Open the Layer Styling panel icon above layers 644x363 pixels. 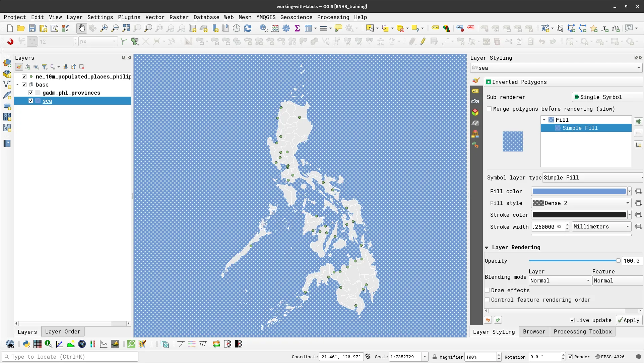19,67
